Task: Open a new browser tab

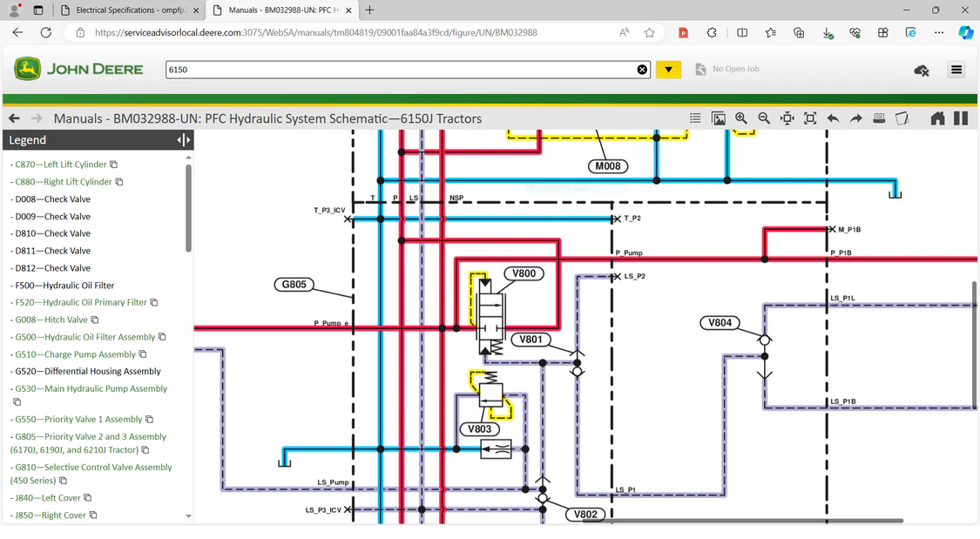Action: click(370, 10)
